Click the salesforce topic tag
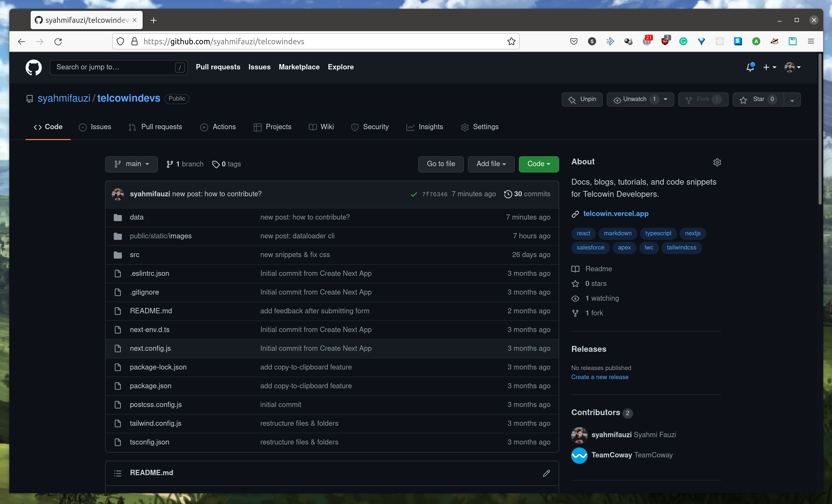This screenshot has width=832, height=504. (590, 247)
